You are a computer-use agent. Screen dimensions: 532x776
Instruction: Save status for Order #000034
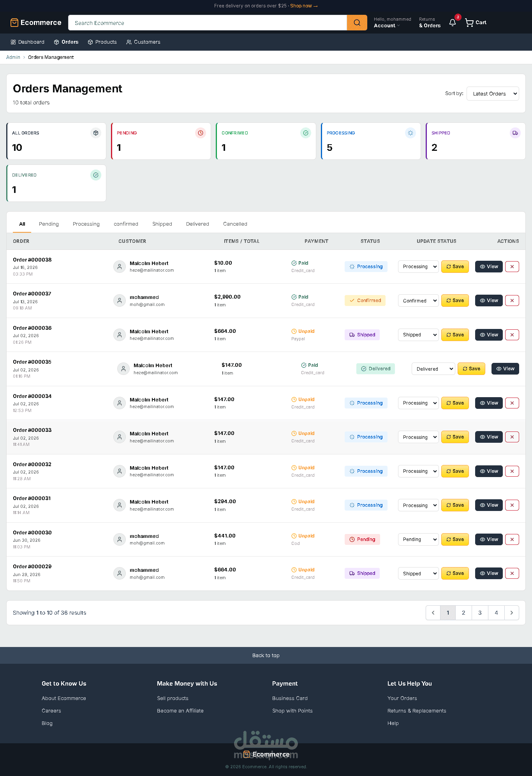pyautogui.click(x=455, y=403)
